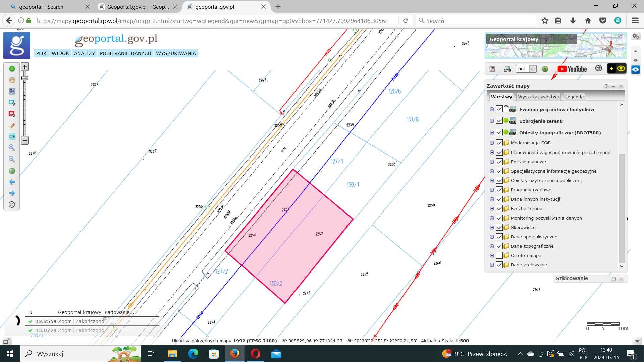Click the plus zoom-in button on slider
This screenshot has width=644, height=362.
[x=25, y=67]
